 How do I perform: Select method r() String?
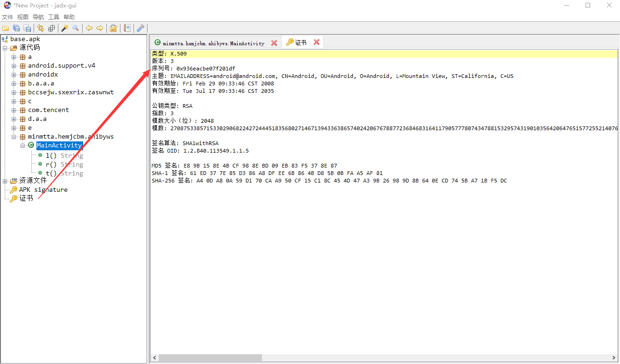point(64,165)
